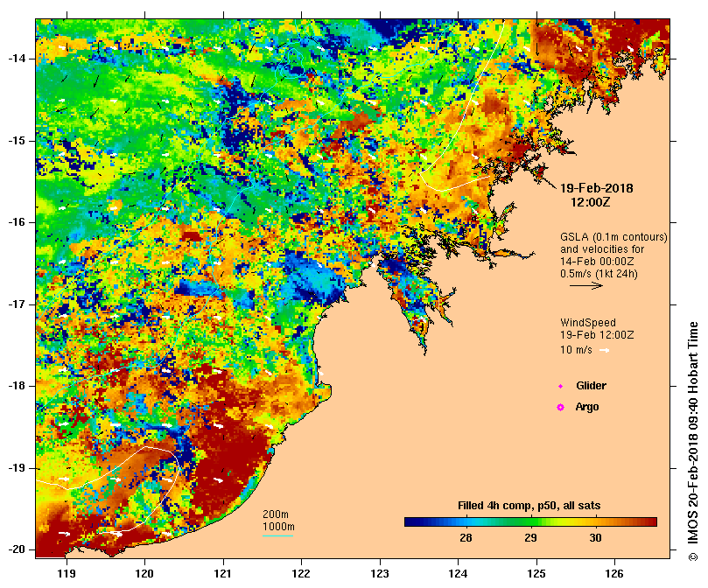
Task: Click '19-Feb 12:00Z' wind time text
Action: [x=597, y=335]
